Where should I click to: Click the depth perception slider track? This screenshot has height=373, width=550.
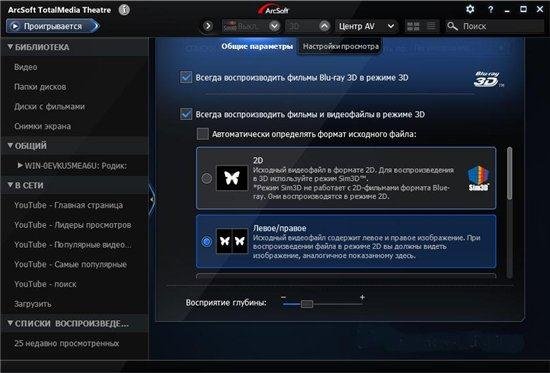tap(322, 304)
